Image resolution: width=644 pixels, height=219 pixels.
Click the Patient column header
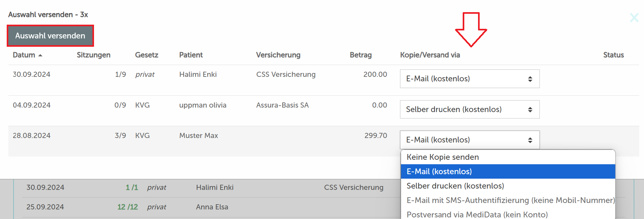pyautogui.click(x=191, y=55)
